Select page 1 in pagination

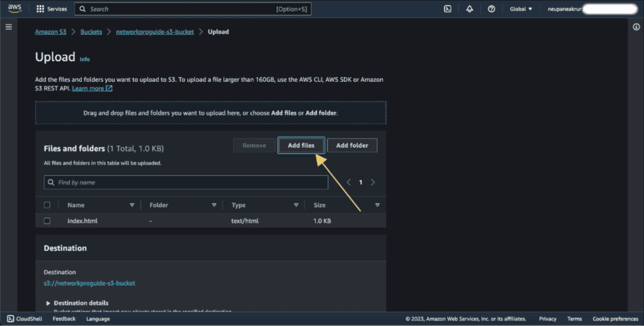click(x=360, y=182)
